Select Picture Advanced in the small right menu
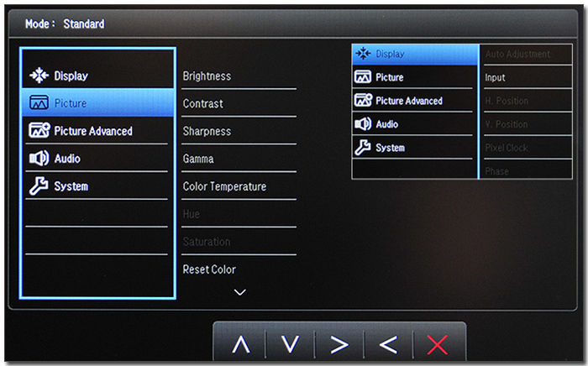The width and height of the screenshot is (588, 366). pyautogui.click(x=409, y=101)
